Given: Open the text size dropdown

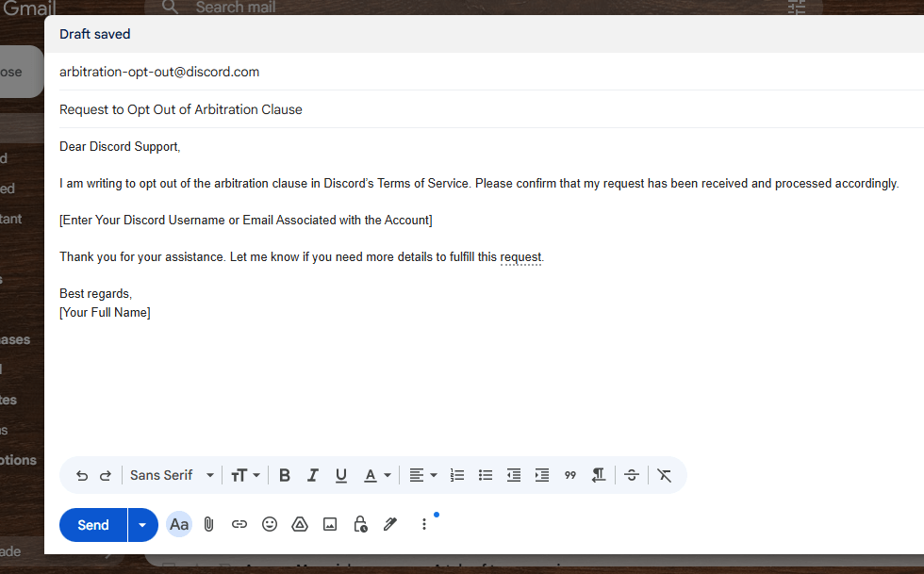Looking at the screenshot, I should [246, 476].
